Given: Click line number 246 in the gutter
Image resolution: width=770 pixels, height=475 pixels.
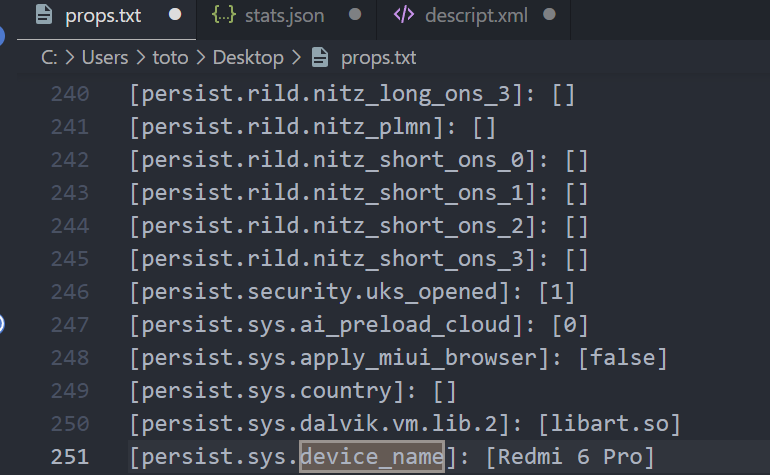Looking at the screenshot, I should pos(70,292).
